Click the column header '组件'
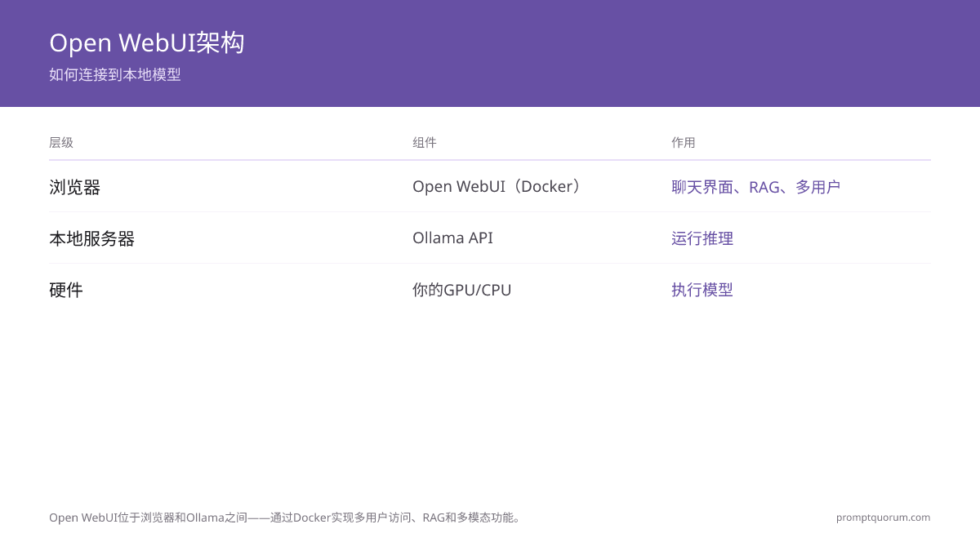The width and height of the screenshot is (980, 551). coord(425,143)
